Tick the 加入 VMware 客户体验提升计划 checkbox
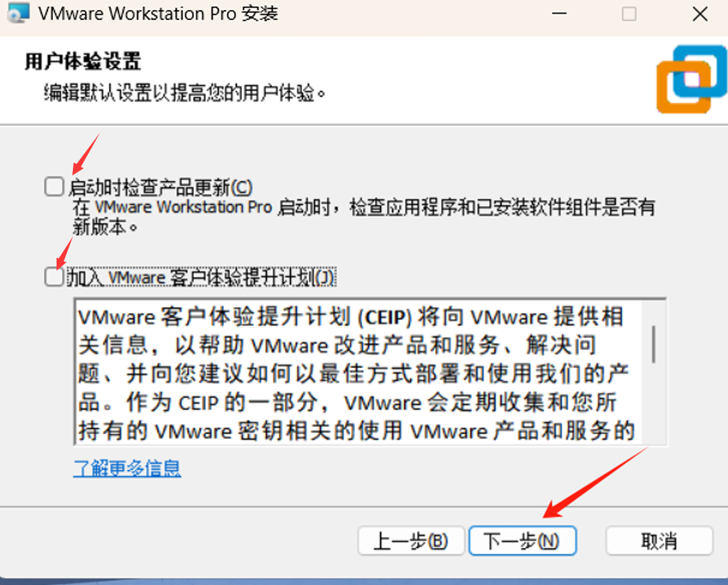The height and width of the screenshot is (585, 728). coord(54,276)
